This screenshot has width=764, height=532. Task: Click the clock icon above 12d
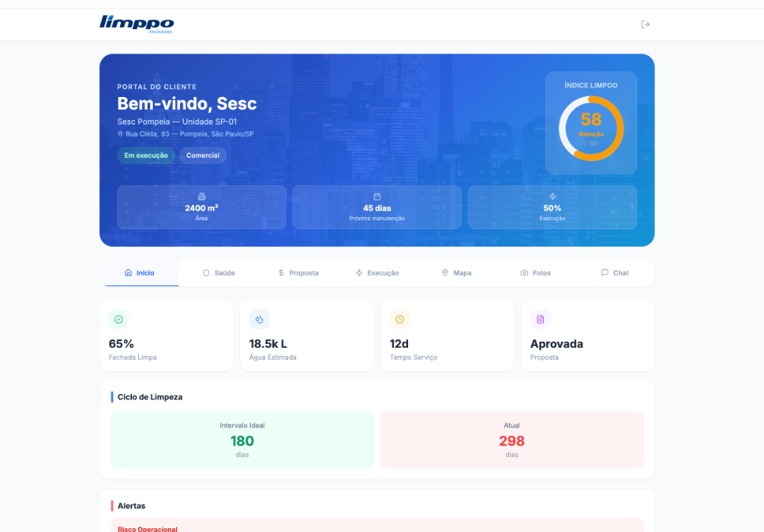[x=400, y=319]
